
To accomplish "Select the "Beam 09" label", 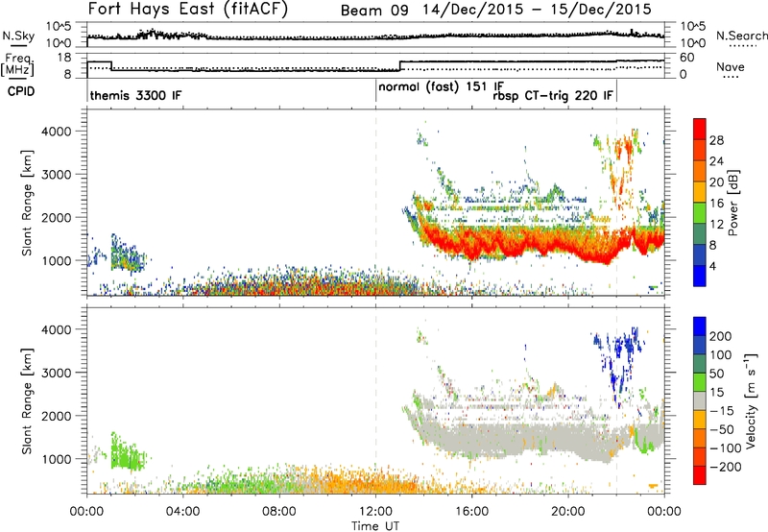I will (374, 11).
